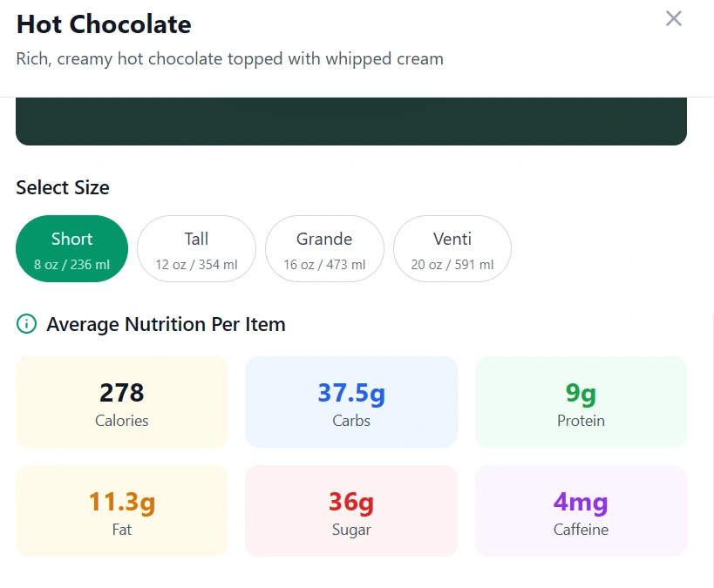
Task: Click the creamy hot chocolate description text
Action: pyautogui.click(x=229, y=58)
